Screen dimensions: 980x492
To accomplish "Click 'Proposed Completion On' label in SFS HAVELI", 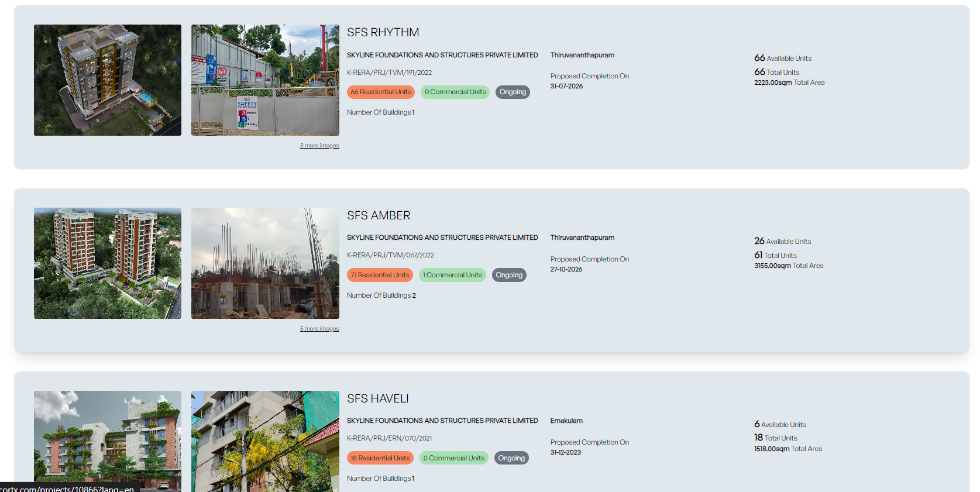I will click(590, 442).
